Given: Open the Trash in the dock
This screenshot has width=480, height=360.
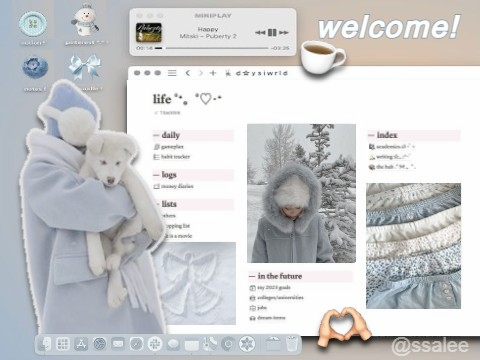Looking at the screenshot, I should (x=292, y=343).
